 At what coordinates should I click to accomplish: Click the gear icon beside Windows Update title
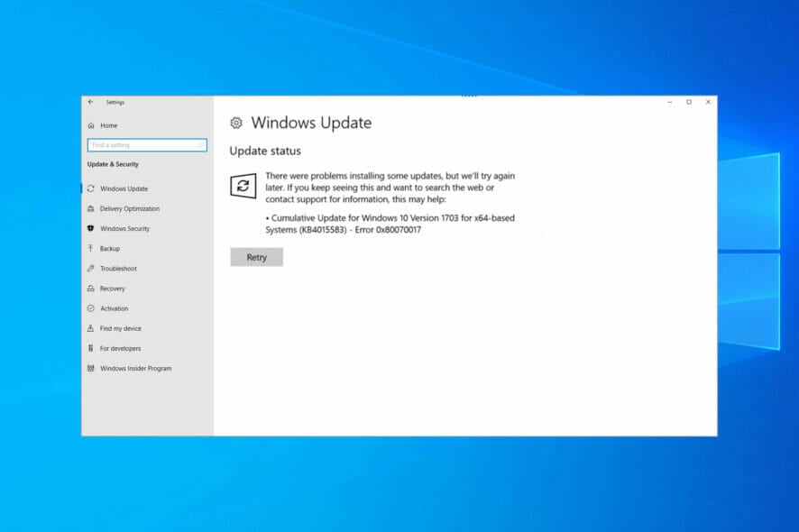[236, 123]
